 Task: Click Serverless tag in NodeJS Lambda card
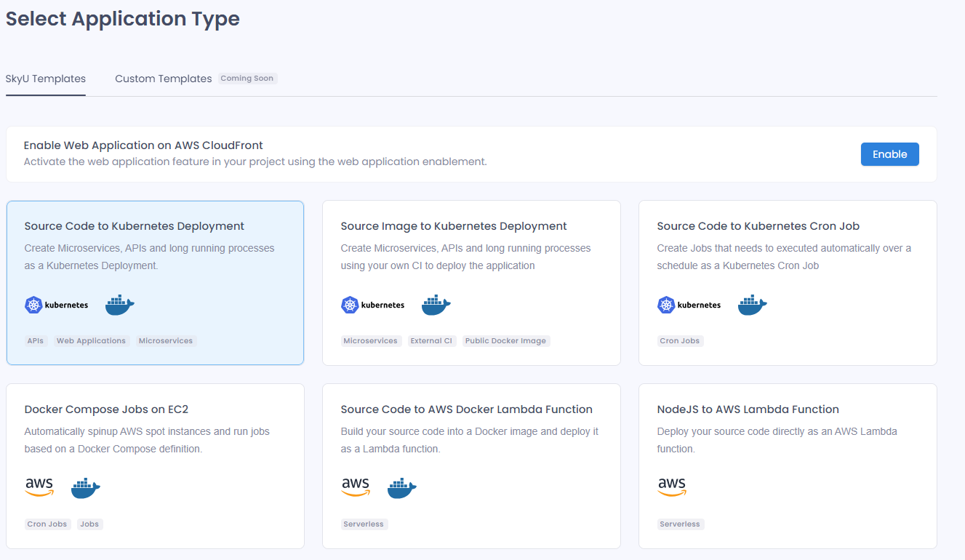[680, 524]
